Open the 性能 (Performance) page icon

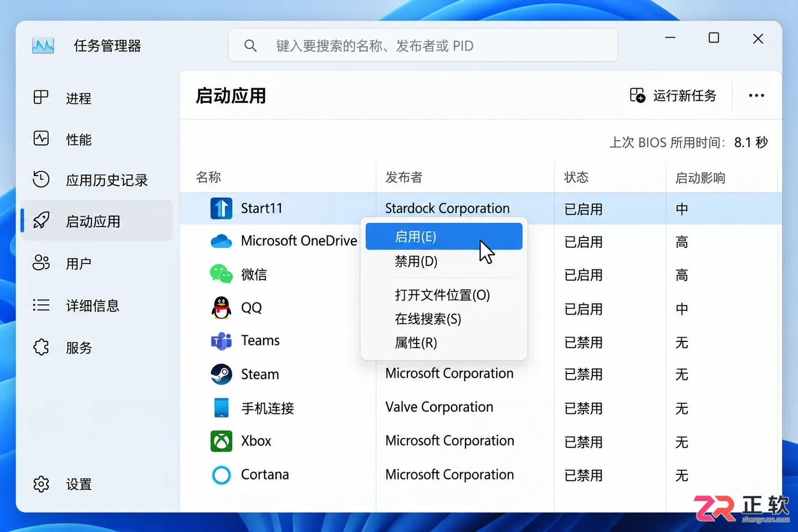(x=41, y=139)
